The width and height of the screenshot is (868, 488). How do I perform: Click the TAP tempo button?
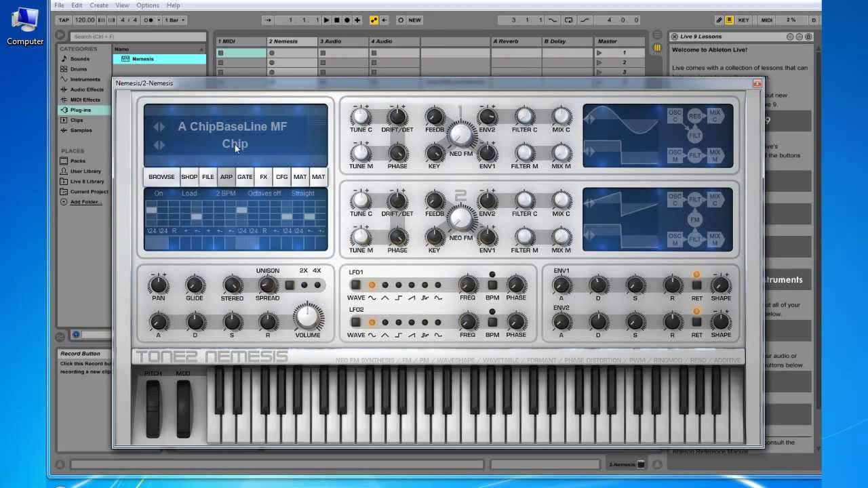64,20
